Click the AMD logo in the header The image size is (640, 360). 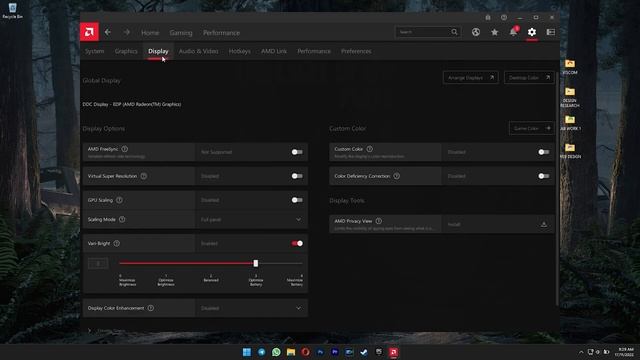[x=89, y=32]
